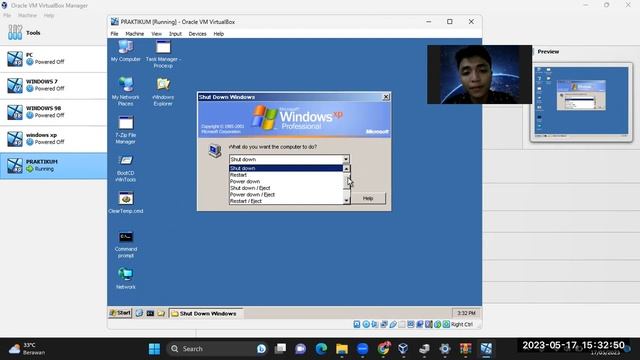This screenshot has height=360, width=640.
Task: Select WINDOWS 98 virtual machine entry
Action: coord(53,112)
